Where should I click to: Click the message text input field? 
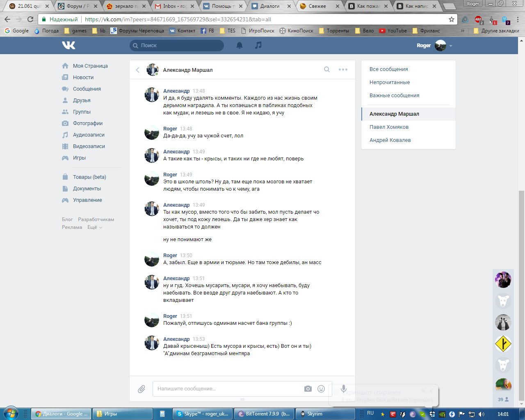(x=228, y=389)
